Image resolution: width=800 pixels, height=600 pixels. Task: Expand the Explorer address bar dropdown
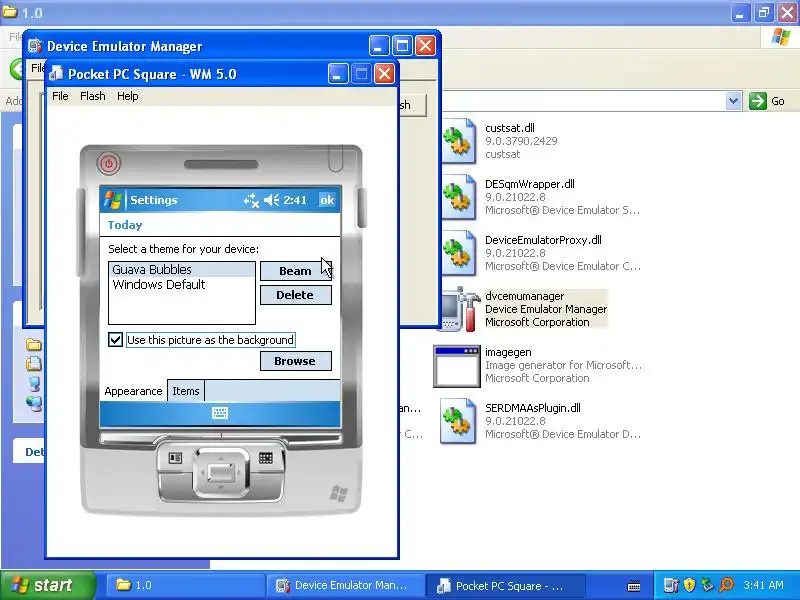point(733,101)
